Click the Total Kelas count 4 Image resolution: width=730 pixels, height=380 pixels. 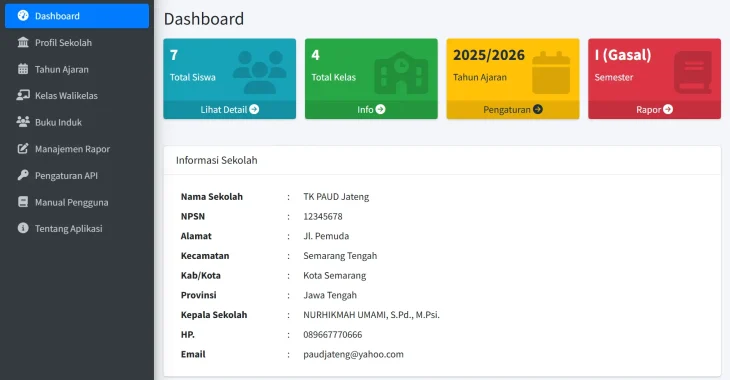(315, 55)
